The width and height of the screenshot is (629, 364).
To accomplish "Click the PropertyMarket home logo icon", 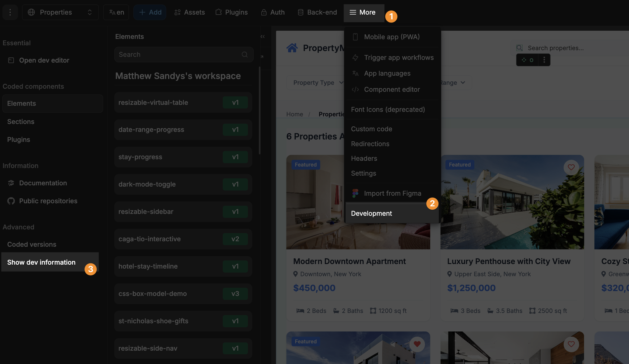I will (292, 48).
